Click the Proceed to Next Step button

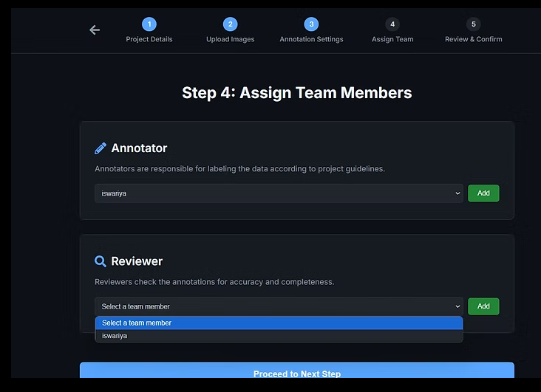coord(296,373)
